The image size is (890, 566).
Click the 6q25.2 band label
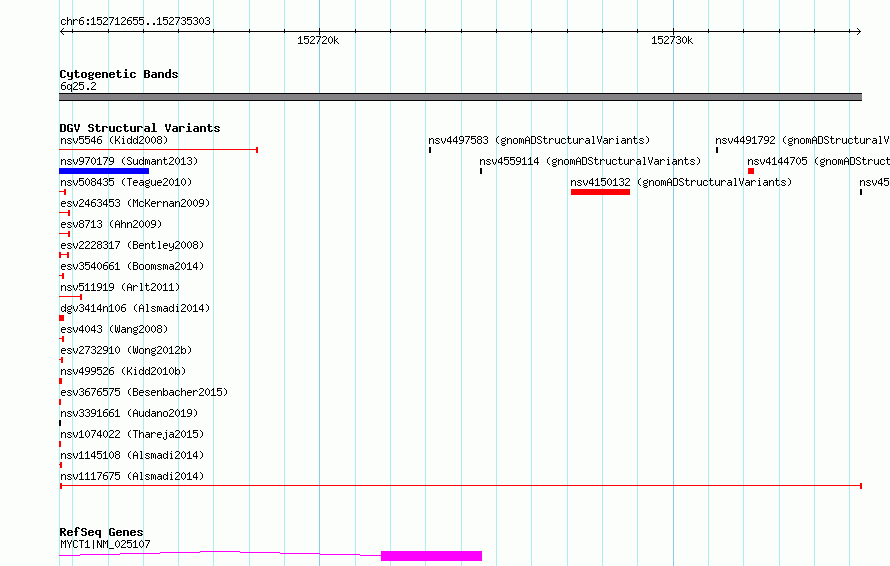(78, 86)
